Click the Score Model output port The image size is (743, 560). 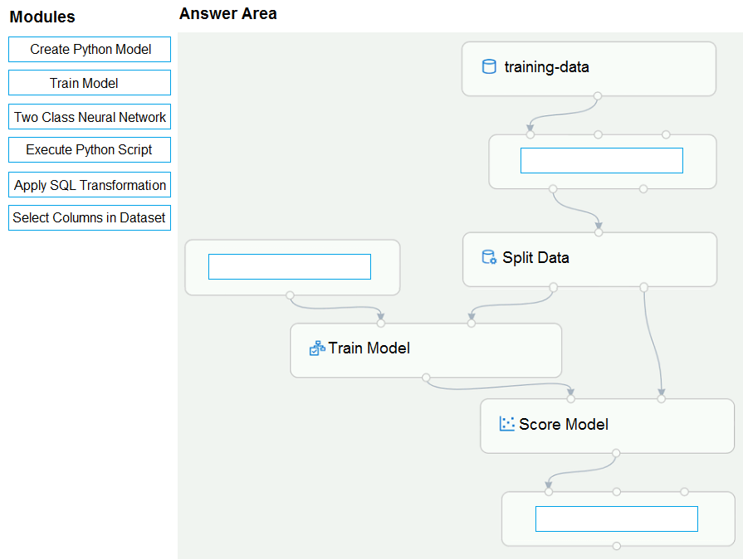click(x=615, y=453)
